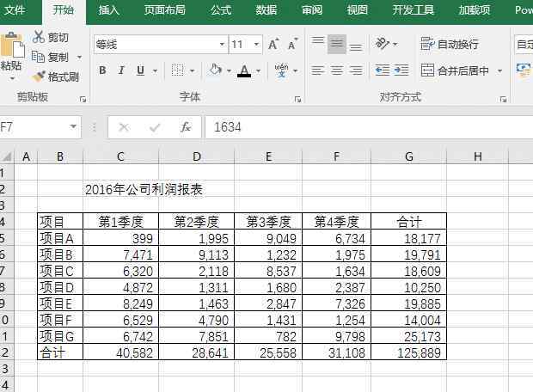
Task: Click the increase indent icon
Action: pos(401,71)
